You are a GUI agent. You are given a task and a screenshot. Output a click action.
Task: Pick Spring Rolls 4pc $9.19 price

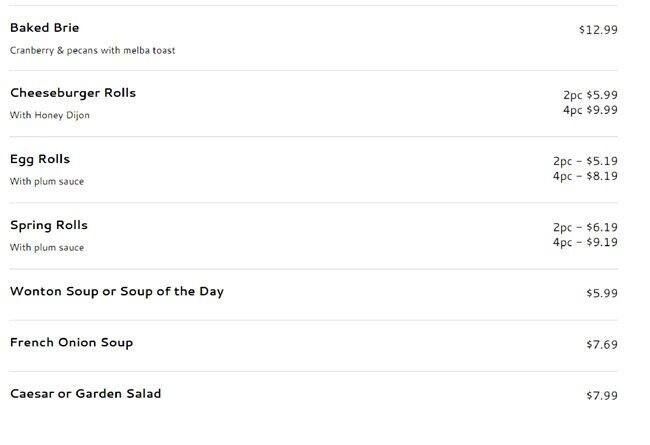coord(585,242)
